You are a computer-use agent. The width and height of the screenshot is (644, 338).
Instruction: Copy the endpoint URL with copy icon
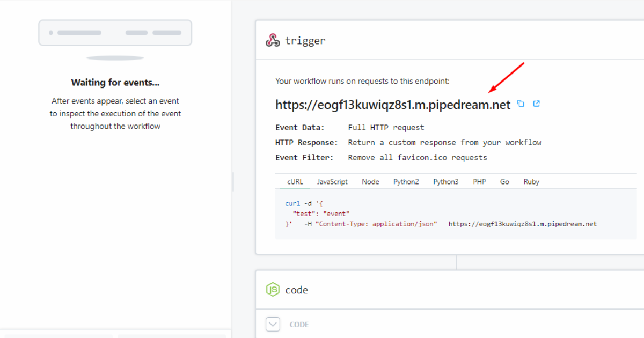[521, 104]
